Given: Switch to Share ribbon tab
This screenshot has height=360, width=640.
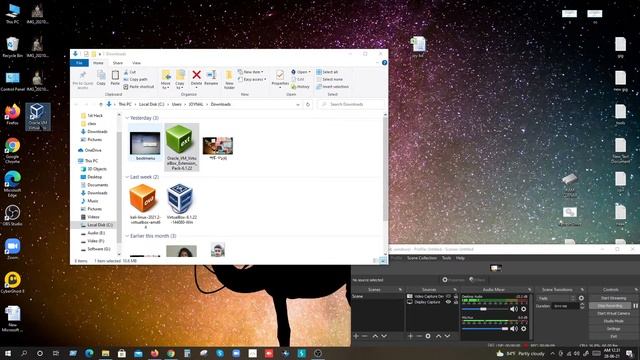Looking at the screenshot, I should (118, 63).
